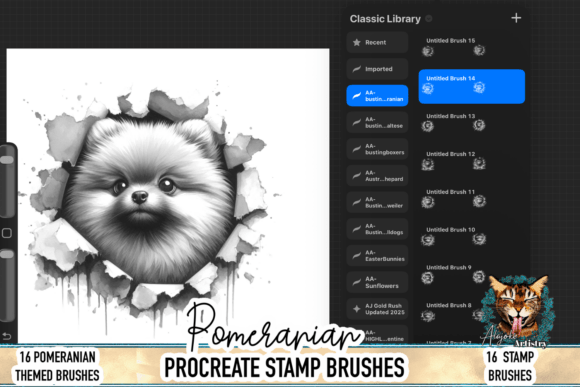Select the AA-EasterBunnies brush set

[377, 255]
